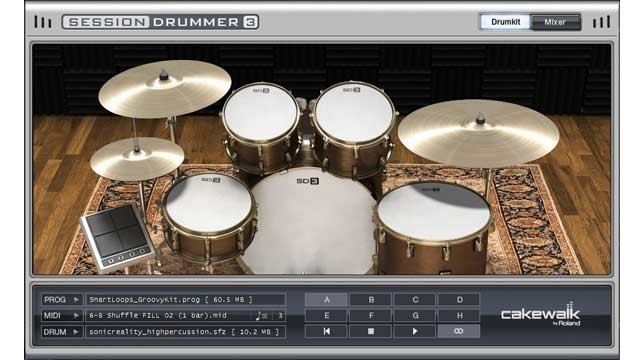Switch to the Drumkit tab

505,22
